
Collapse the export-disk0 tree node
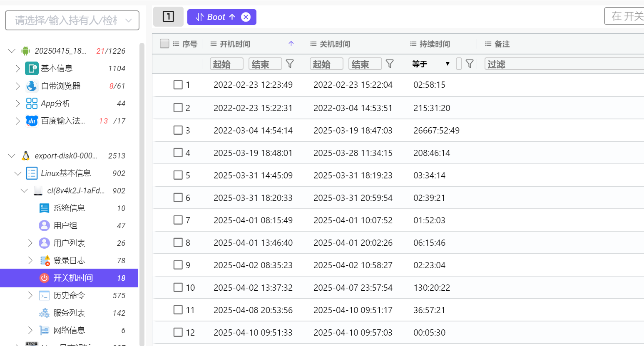(11, 156)
